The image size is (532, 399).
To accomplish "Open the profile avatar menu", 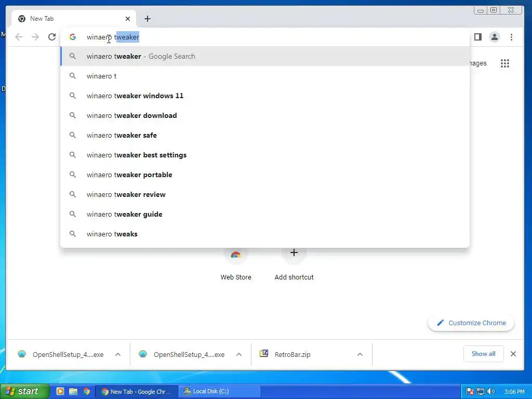I will [495, 37].
